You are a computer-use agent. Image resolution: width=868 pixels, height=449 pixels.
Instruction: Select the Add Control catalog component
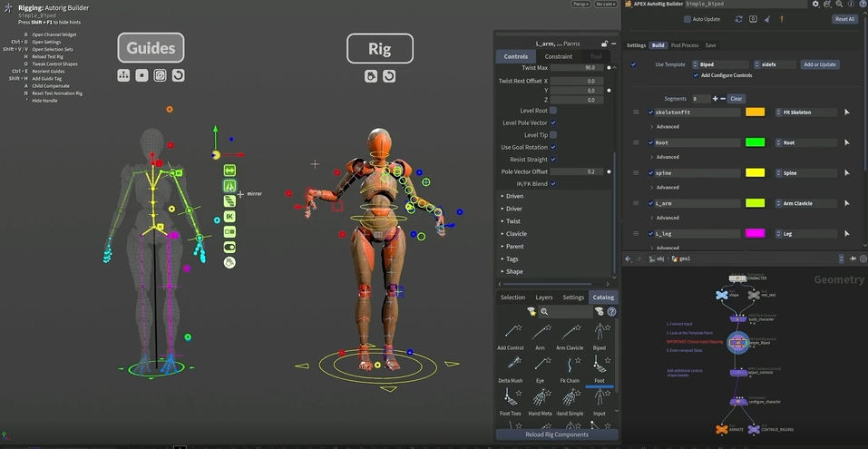click(x=511, y=337)
